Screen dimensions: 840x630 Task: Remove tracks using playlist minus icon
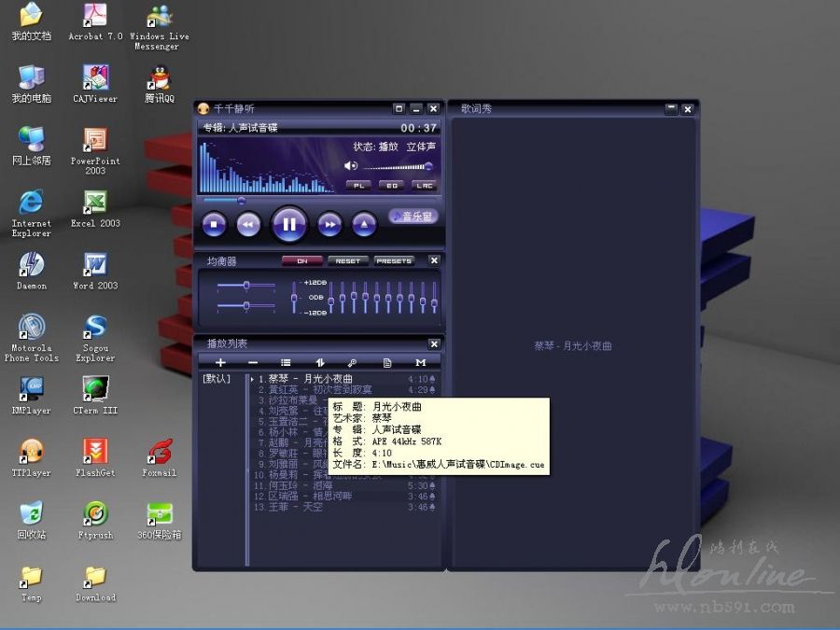coord(253,362)
